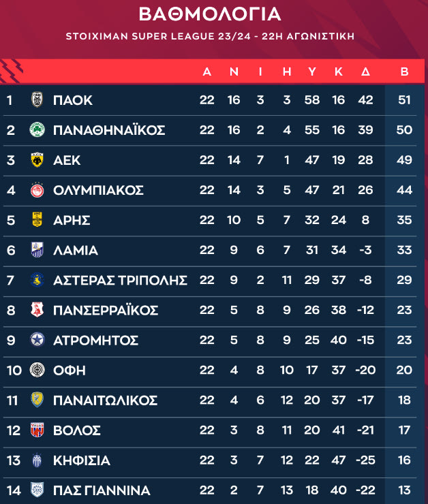Click the Λαμία club crest
This screenshot has height=504, width=428.
[37, 250]
